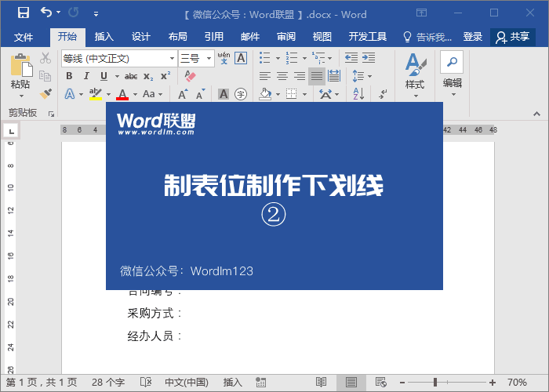Save the document with the floppy icon
Viewport: 549px width, 392px height.
(23, 13)
